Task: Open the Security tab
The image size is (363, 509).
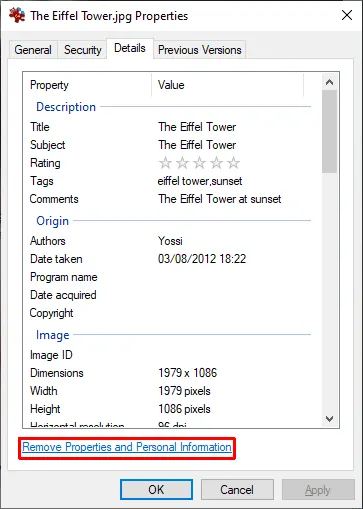Action: pyautogui.click(x=83, y=50)
